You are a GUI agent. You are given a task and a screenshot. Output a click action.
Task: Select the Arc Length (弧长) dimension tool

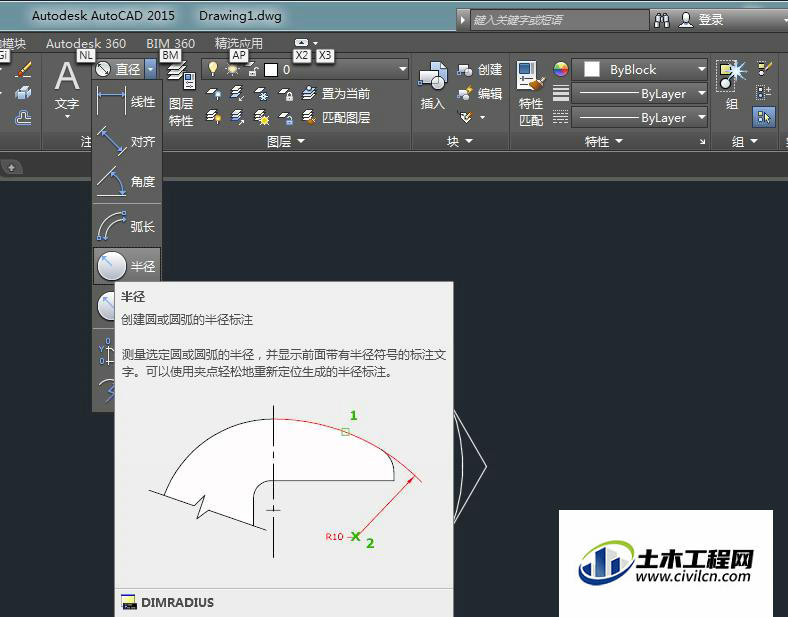127,226
